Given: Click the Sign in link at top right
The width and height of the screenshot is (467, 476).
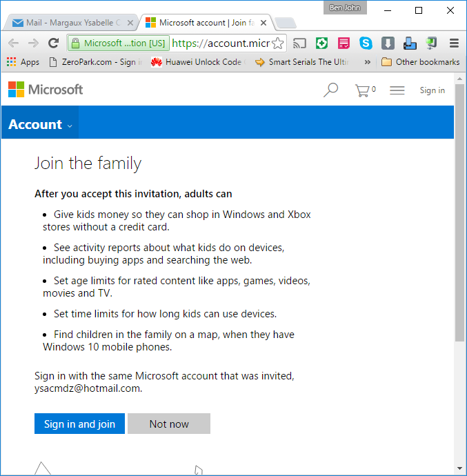Looking at the screenshot, I should (x=432, y=90).
